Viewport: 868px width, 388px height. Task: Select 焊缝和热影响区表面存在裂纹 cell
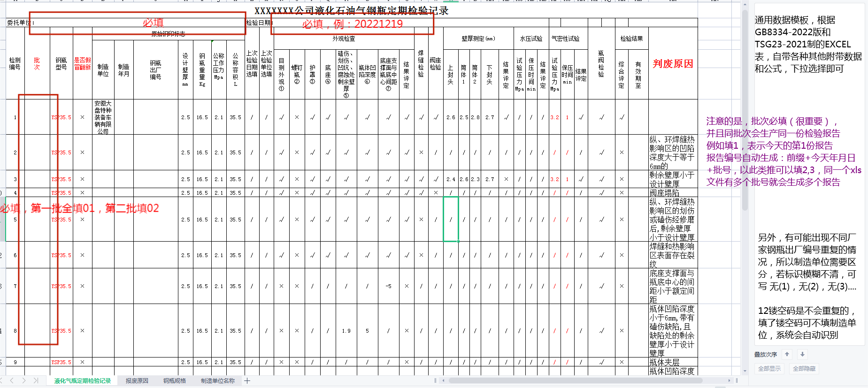click(673, 255)
